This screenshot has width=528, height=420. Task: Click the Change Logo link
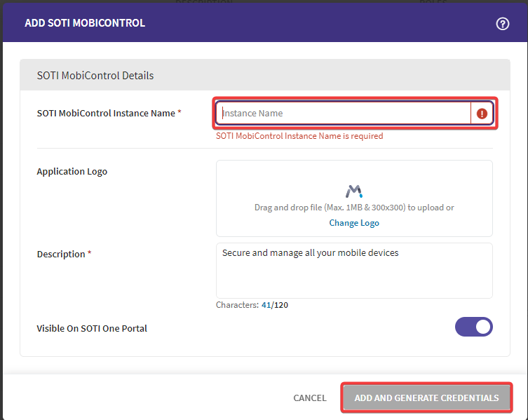[354, 223]
